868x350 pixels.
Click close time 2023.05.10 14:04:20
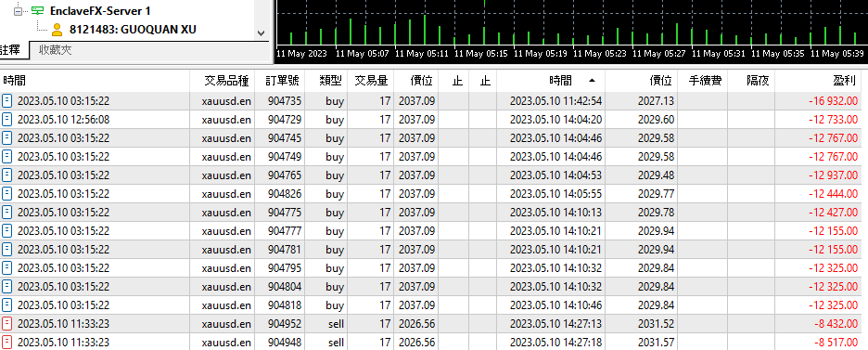coord(555,120)
